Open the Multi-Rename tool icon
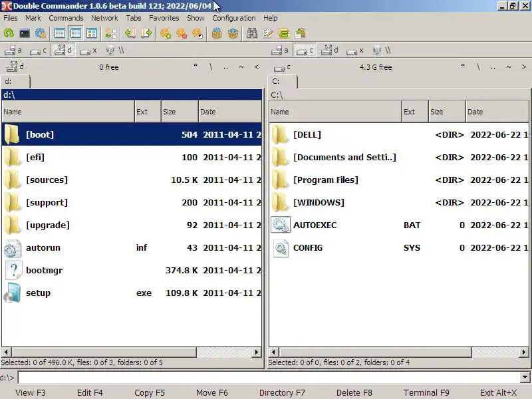Viewport: 532px width, 399px height. pyautogui.click(x=268, y=33)
